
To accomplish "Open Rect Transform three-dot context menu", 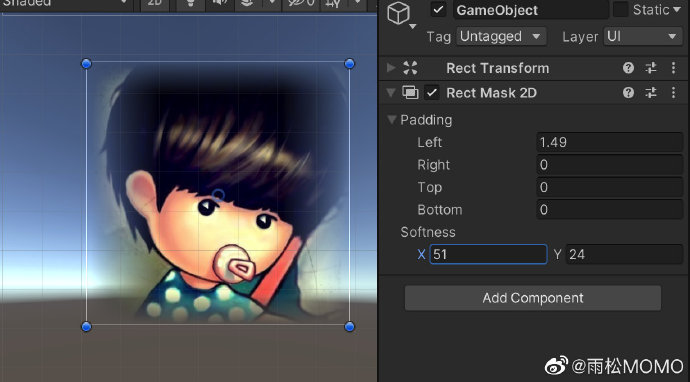I will coord(673,68).
